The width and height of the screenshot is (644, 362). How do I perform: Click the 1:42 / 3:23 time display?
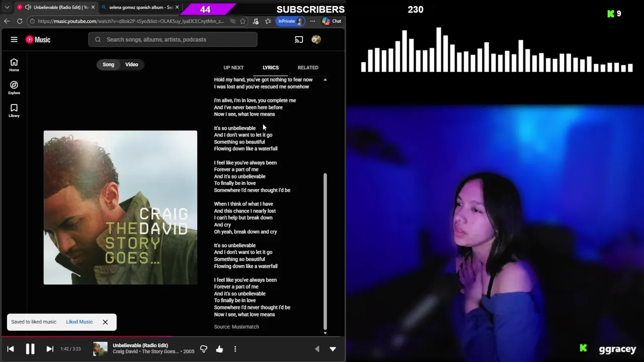point(70,349)
